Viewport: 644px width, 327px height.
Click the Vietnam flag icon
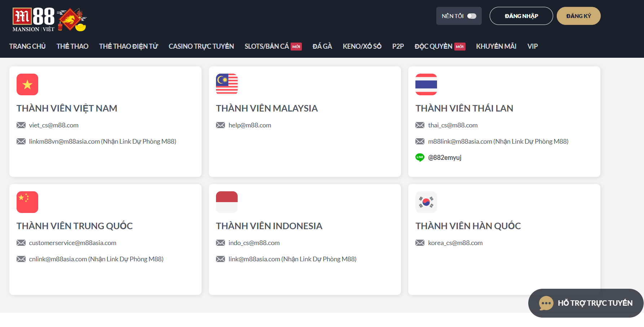[27, 84]
